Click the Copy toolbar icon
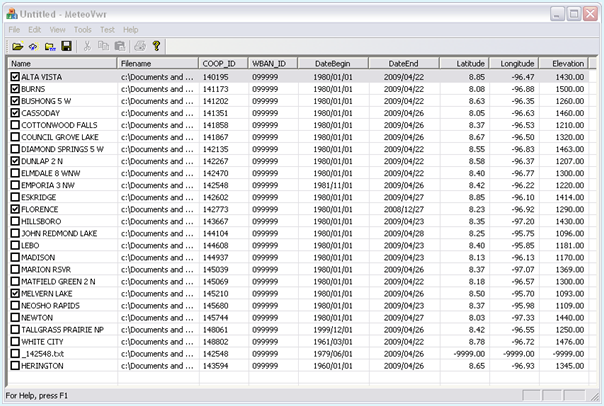This screenshot has width=604, height=406. click(103, 46)
